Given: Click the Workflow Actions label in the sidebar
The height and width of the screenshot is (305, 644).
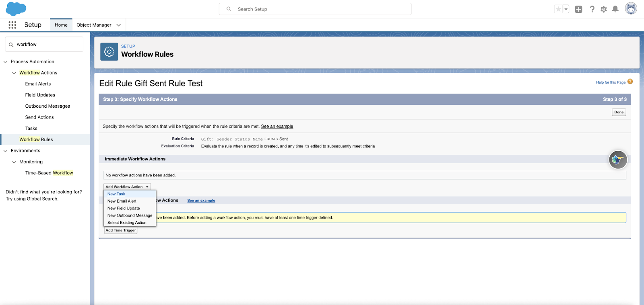Looking at the screenshot, I should 38,73.
